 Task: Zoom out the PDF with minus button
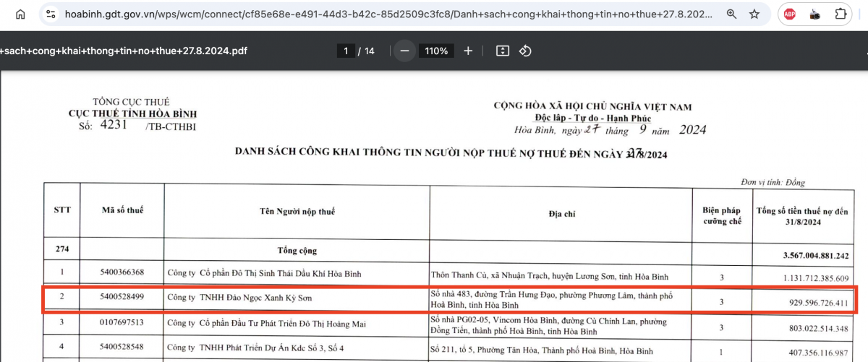405,51
